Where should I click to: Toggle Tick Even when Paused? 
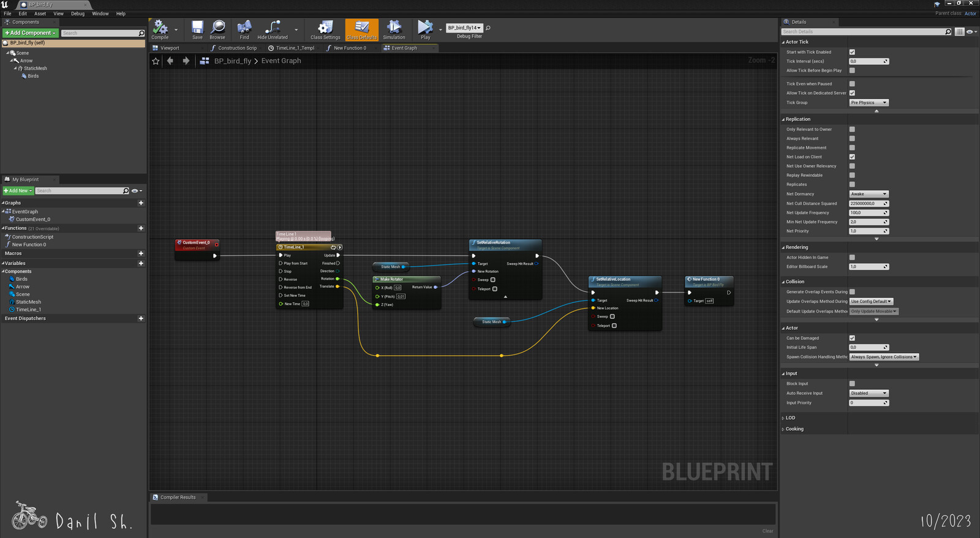852,84
